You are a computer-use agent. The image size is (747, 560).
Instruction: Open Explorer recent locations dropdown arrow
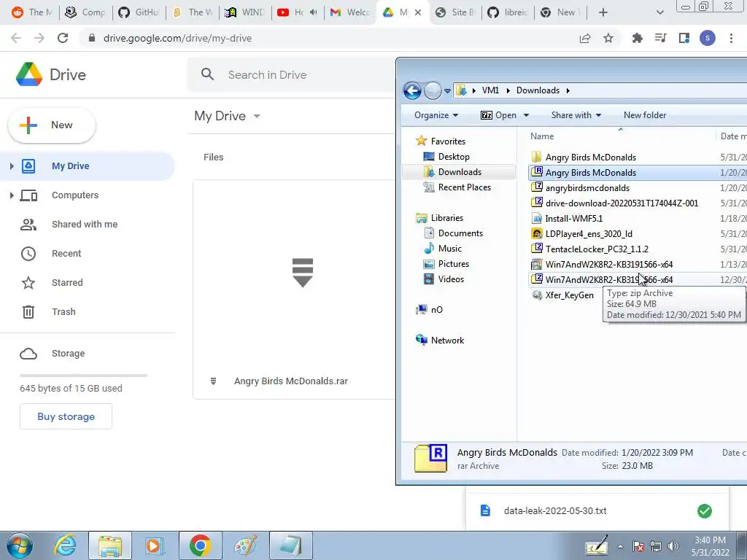pos(447,90)
